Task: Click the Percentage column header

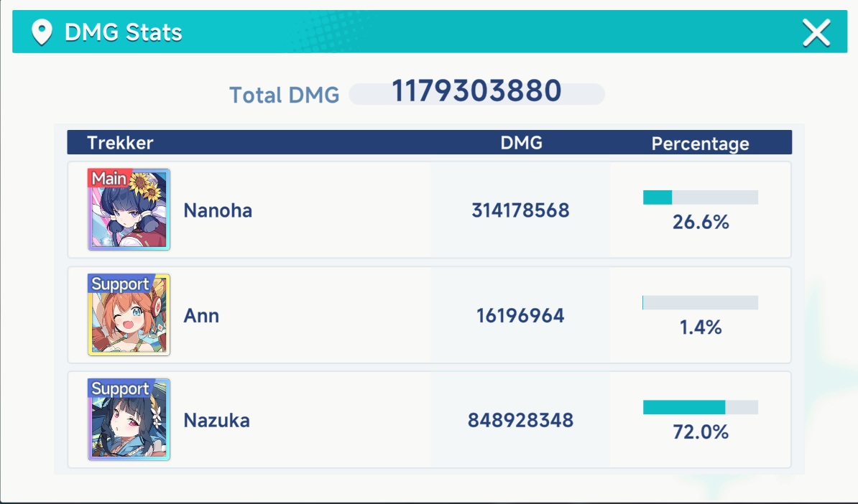Action: [x=701, y=144]
